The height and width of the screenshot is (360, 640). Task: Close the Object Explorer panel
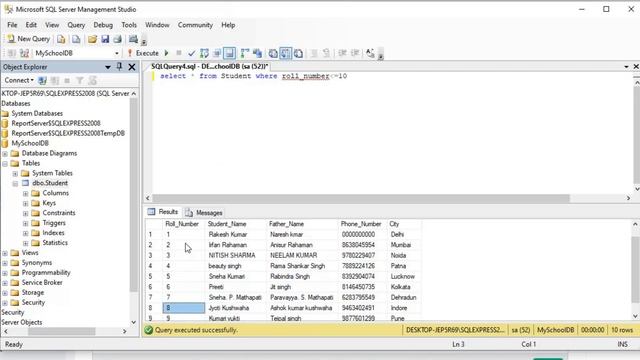132,67
